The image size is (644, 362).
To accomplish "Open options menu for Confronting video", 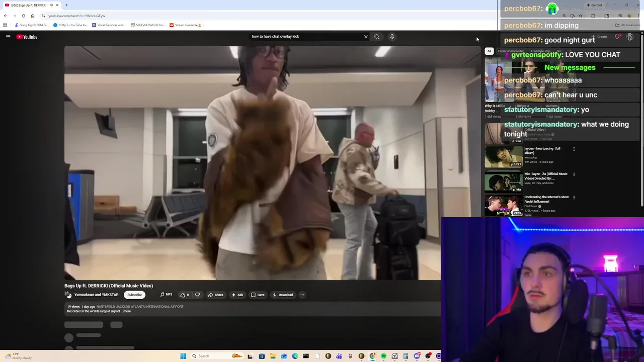I will [574, 198].
